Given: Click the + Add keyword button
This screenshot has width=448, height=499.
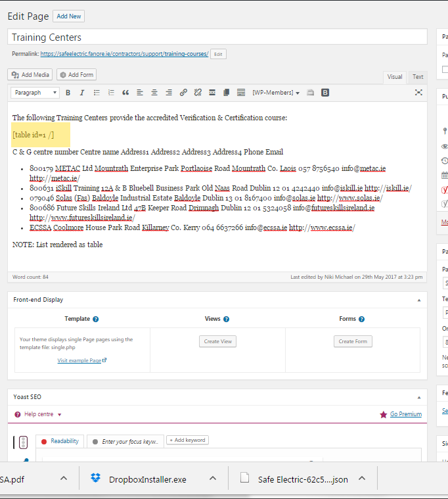Looking at the screenshot, I should coord(188,440).
